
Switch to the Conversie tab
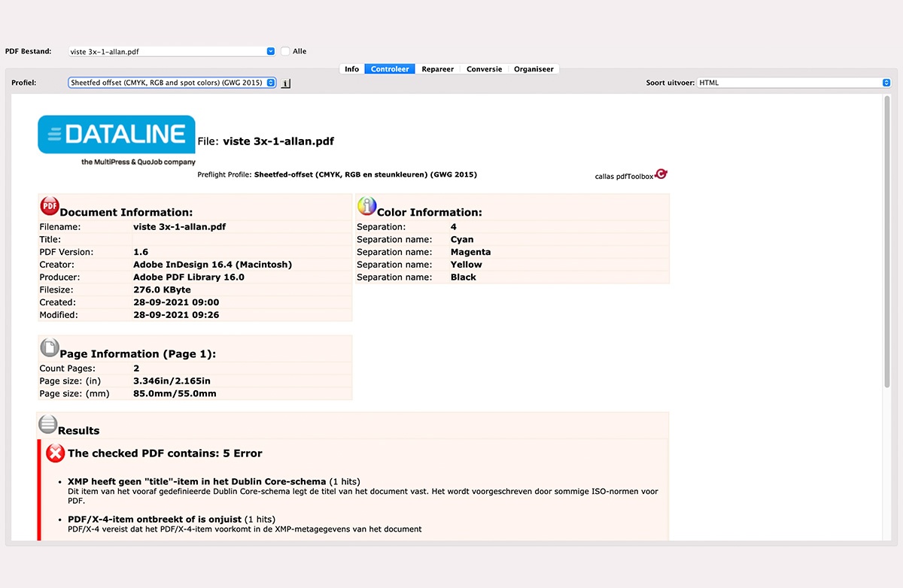[x=484, y=69]
